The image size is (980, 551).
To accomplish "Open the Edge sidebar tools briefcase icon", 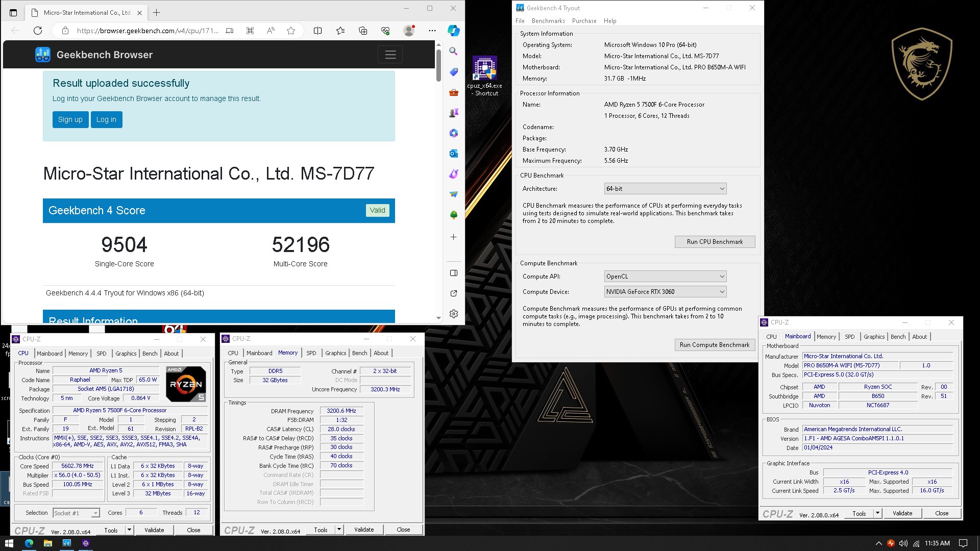I will pyautogui.click(x=453, y=92).
